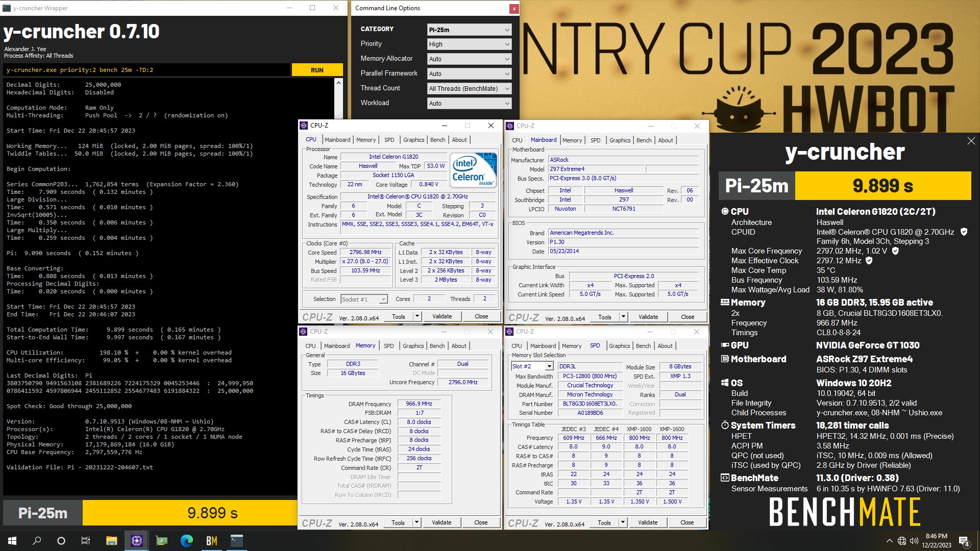Open the terminal window taskbar icon
The width and height of the screenshot is (980, 551).
(236, 541)
